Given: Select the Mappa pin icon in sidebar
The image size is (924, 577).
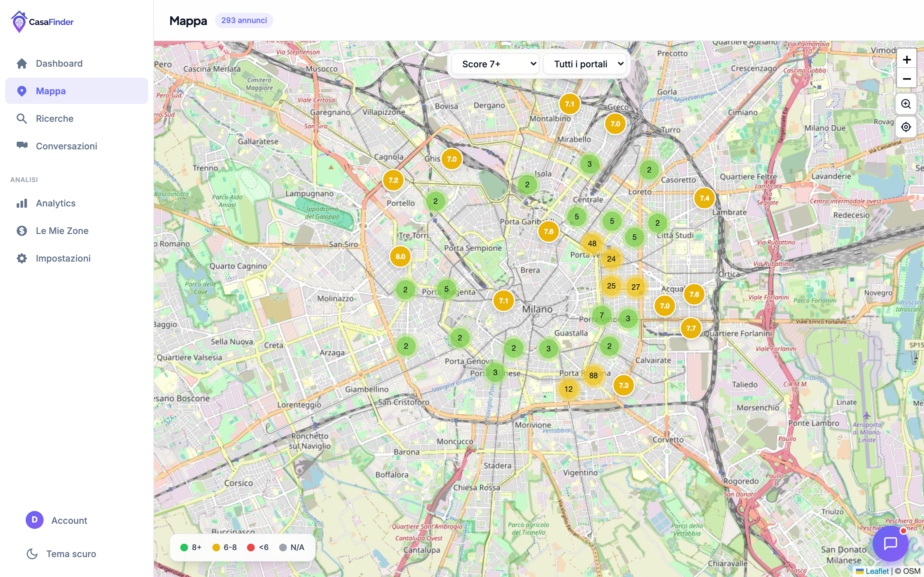Looking at the screenshot, I should pos(22,91).
